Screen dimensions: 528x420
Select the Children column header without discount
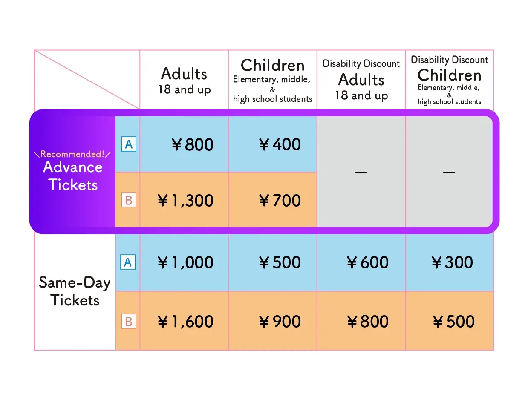pyautogui.click(x=273, y=81)
